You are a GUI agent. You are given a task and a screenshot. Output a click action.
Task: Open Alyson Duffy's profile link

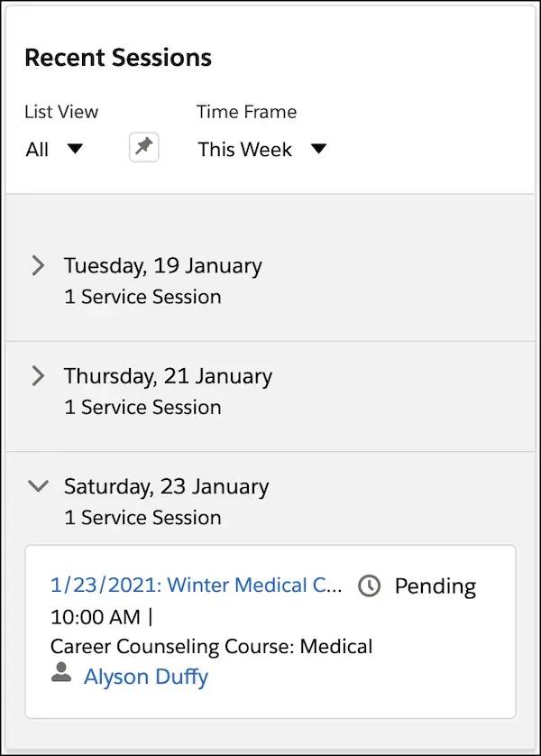coord(146,677)
